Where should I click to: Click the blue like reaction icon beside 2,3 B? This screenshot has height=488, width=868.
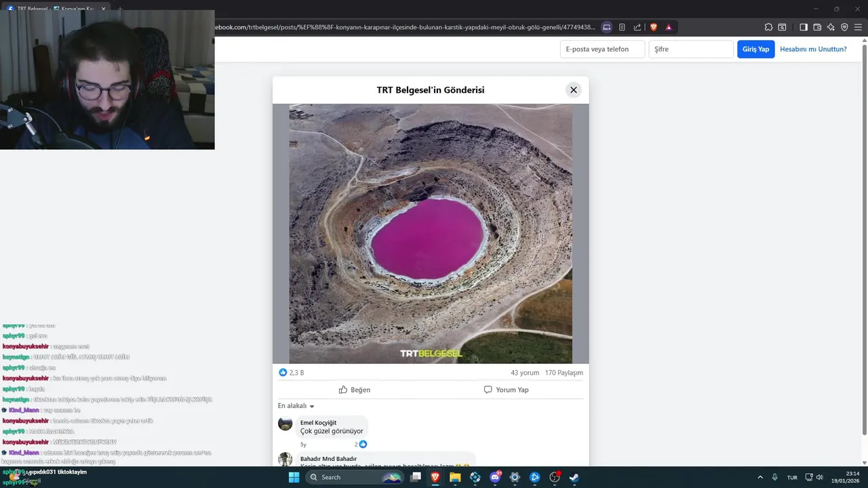[283, 373]
